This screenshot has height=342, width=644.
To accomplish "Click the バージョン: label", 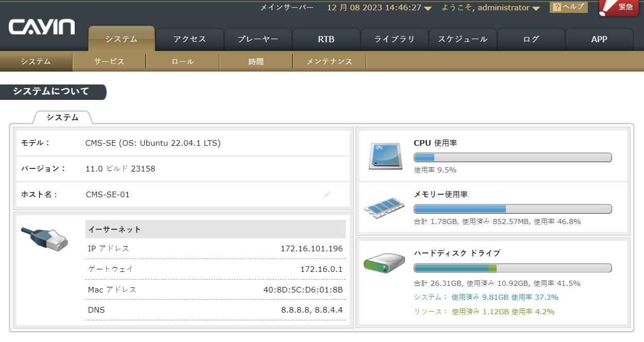I will [x=43, y=168].
